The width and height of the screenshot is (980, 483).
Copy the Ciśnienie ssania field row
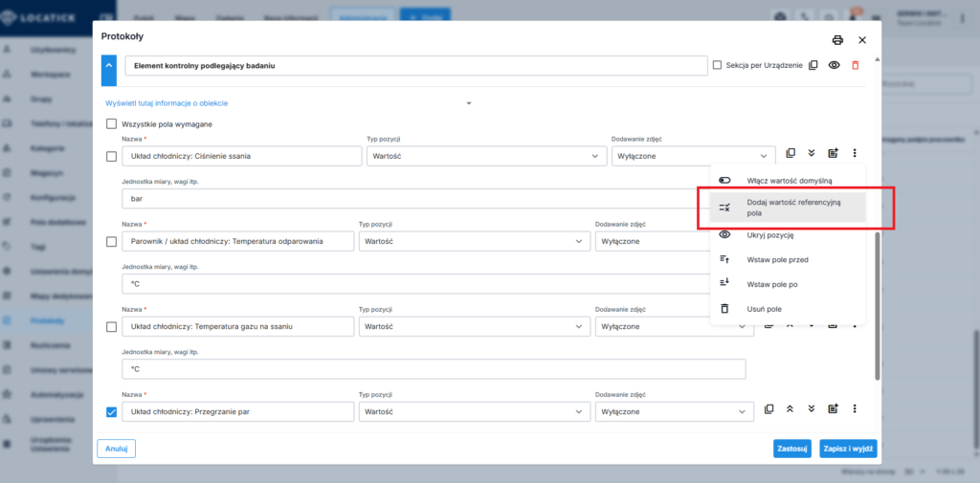pyautogui.click(x=791, y=153)
